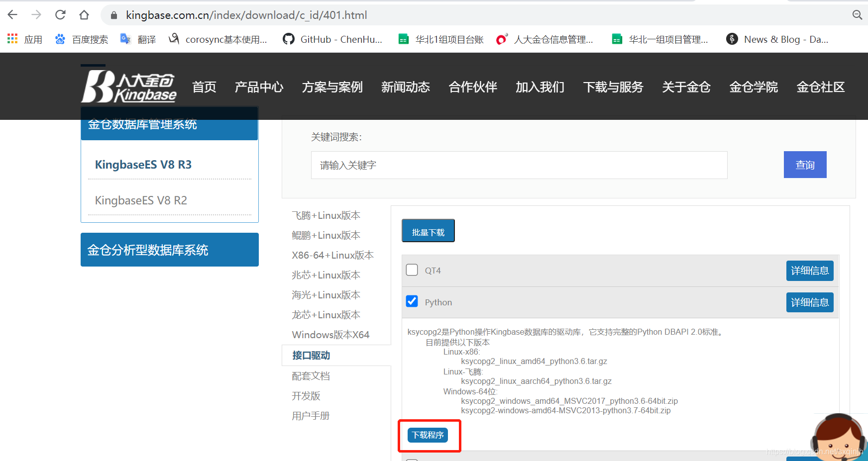Click the browser reload icon
Viewport: 868px width, 461px height.
point(60,14)
